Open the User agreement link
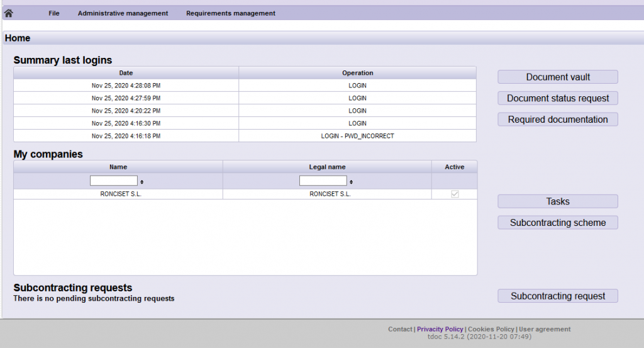The width and height of the screenshot is (644, 348). click(x=545, y=329)
